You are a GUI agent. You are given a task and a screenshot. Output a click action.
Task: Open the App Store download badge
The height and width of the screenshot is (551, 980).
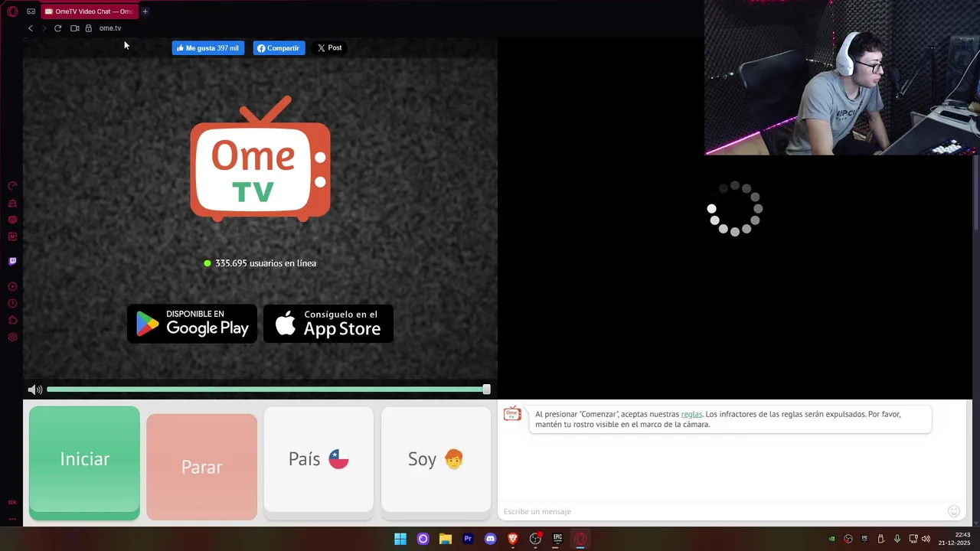click(x=328, y=324)
